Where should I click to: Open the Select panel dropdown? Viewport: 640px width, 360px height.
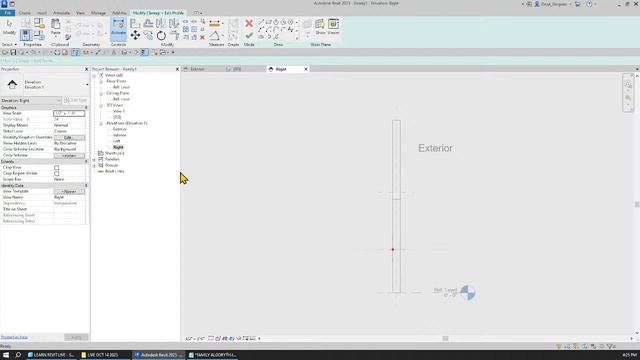(9, 44)
